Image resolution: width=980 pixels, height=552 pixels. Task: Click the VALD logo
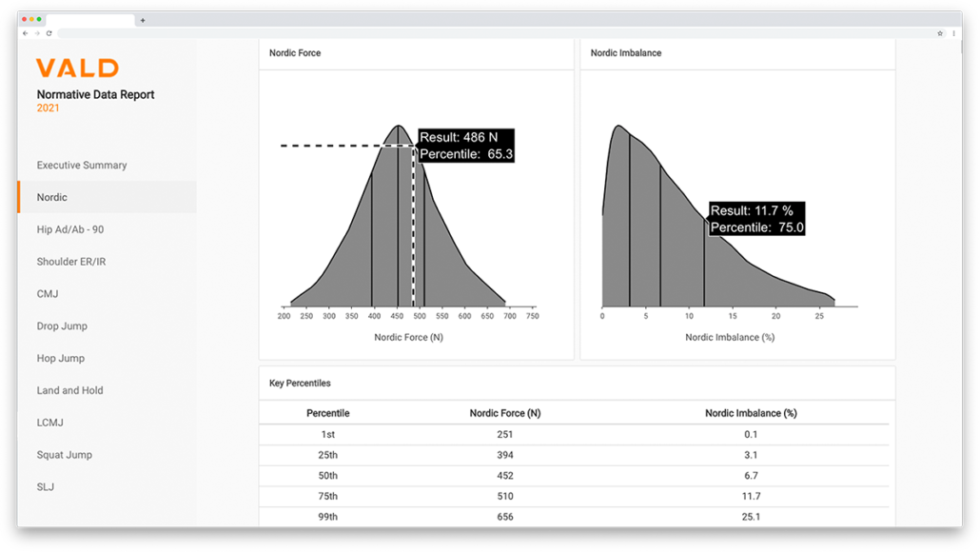pos(77,69)
